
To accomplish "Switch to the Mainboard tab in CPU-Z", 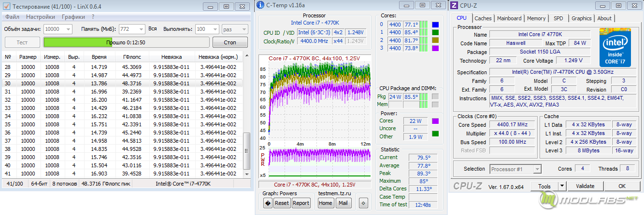I will (x=510, y=18).
